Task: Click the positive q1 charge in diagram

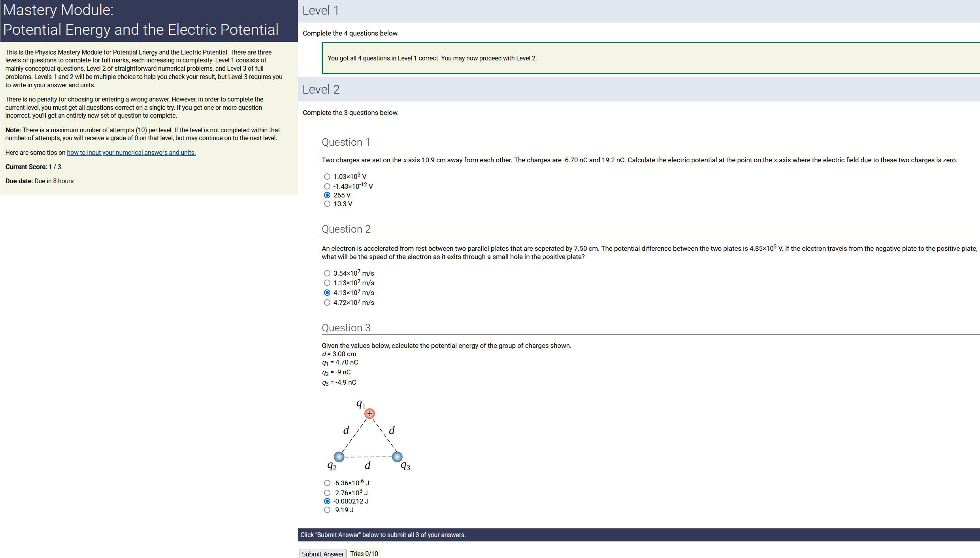Action: [369, 413]
